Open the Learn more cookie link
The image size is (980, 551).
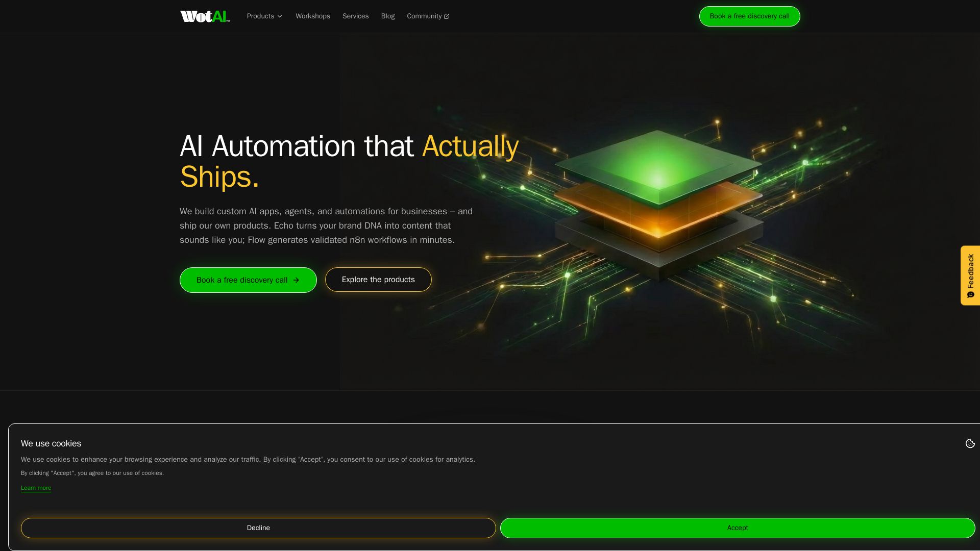pos(36,488)
